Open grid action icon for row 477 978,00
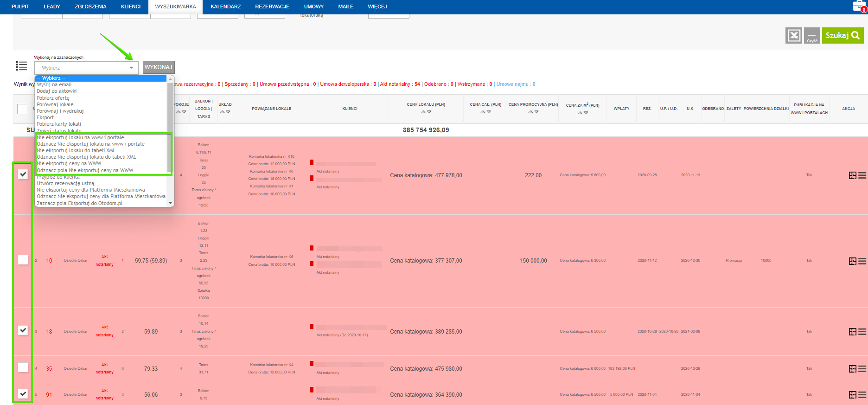 (x=852, y=175)
